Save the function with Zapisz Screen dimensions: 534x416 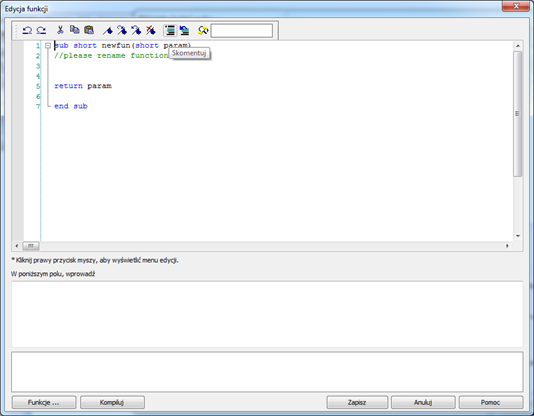(x=357, y=402)
